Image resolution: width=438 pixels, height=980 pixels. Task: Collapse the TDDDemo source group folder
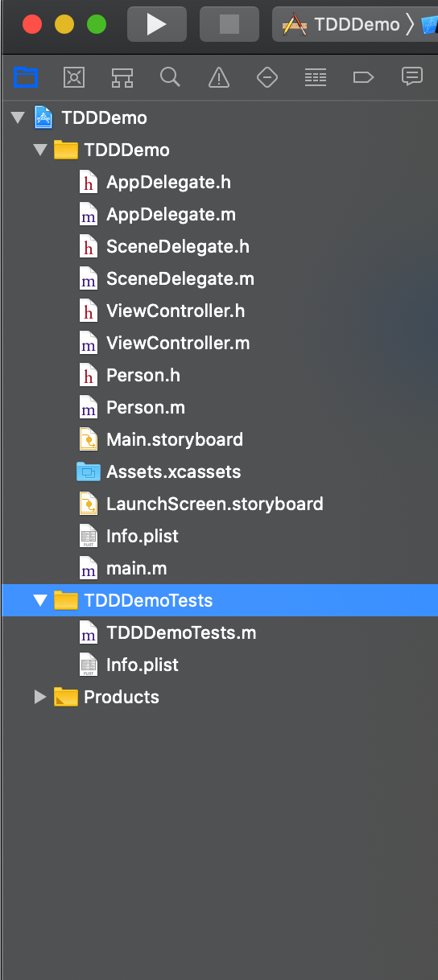[x=40, y=150]
